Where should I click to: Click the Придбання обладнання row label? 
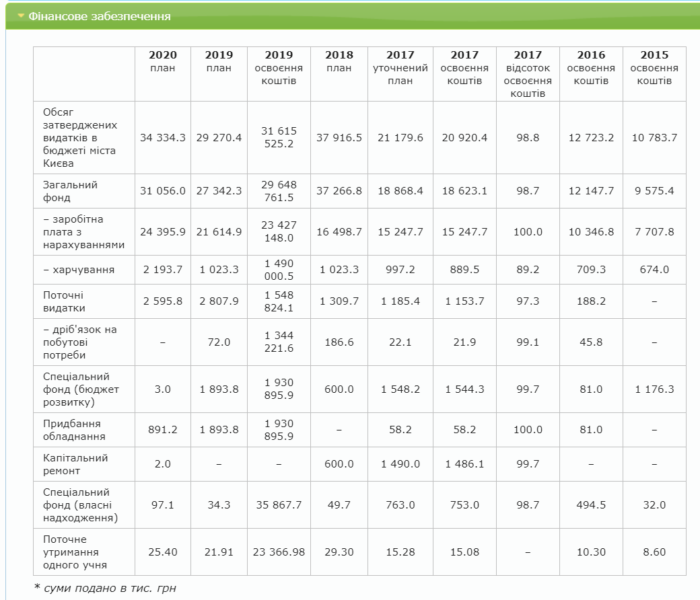74,430
